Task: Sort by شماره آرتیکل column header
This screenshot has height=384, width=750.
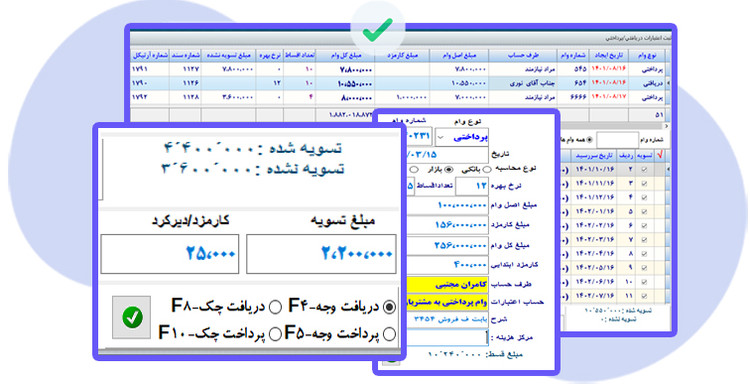Action: click(x=150, y=55)
